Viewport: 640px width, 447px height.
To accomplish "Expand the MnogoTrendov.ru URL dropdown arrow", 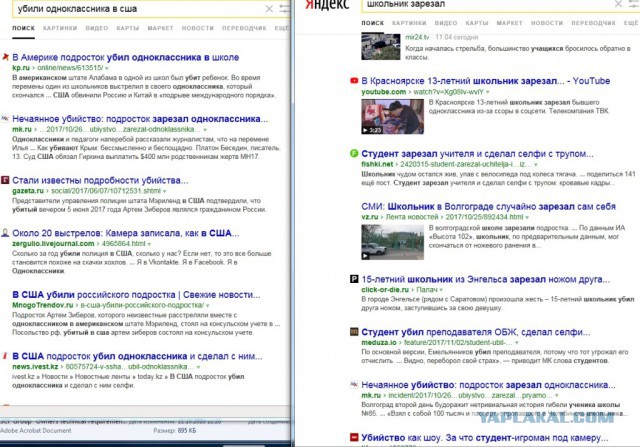I will click(x=207, y=305).
